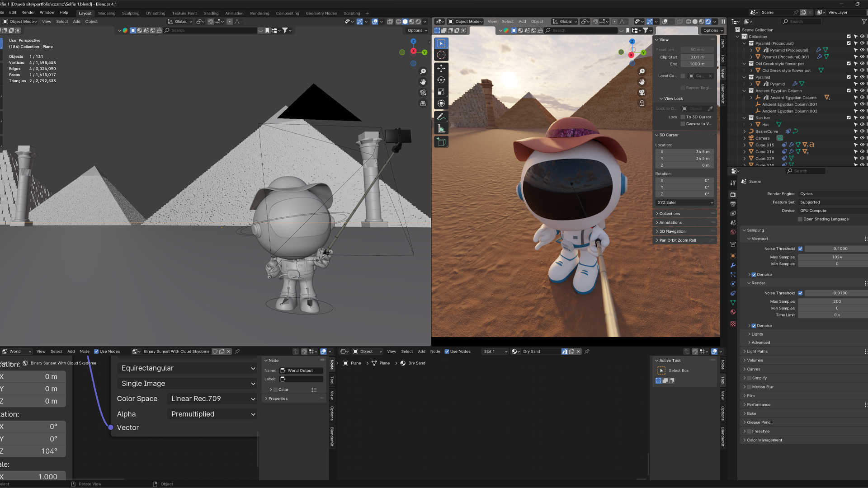Expand the Light Paths panel
The image size is (868, 488).
tap(757, 352)
